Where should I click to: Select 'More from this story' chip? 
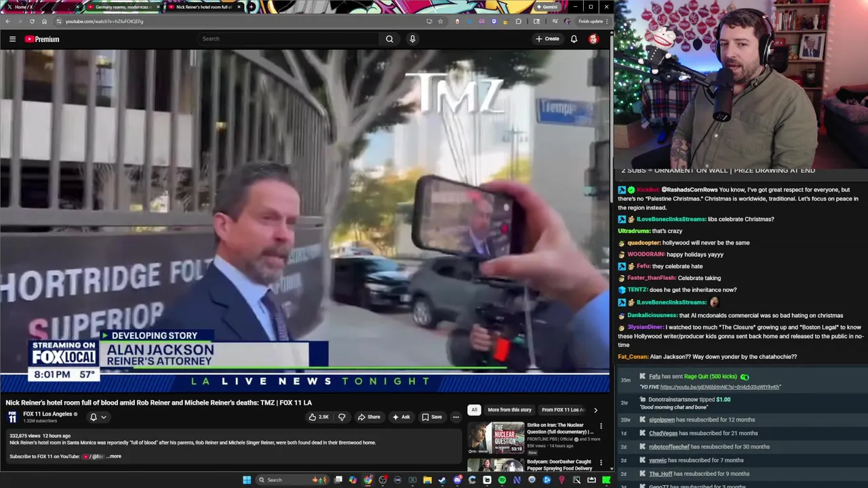click(509, 409)
